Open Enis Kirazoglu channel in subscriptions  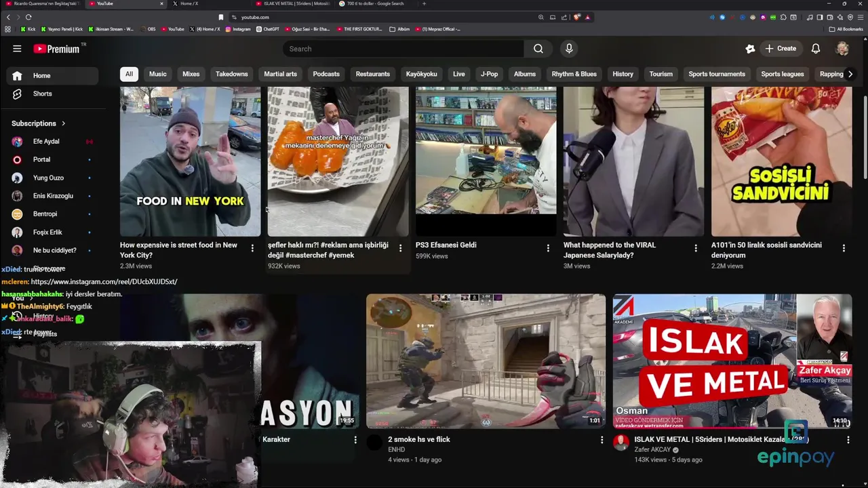(52, 196)
